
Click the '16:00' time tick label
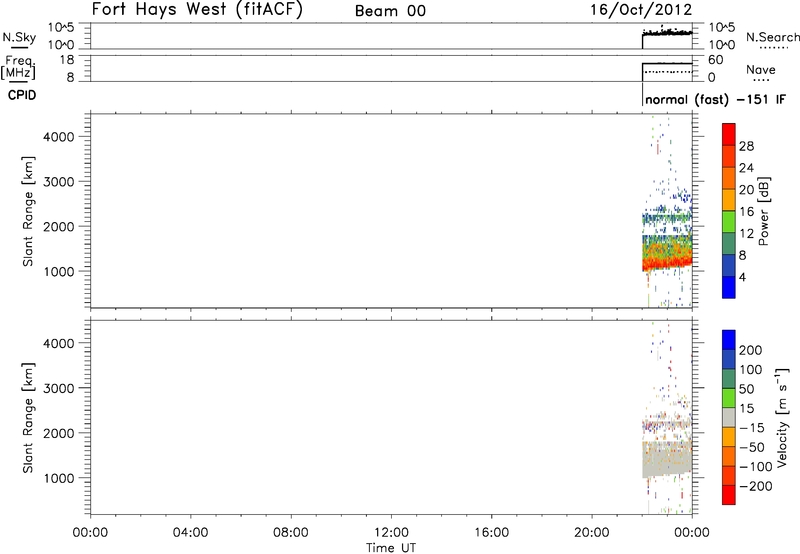[x=491, y=533]
